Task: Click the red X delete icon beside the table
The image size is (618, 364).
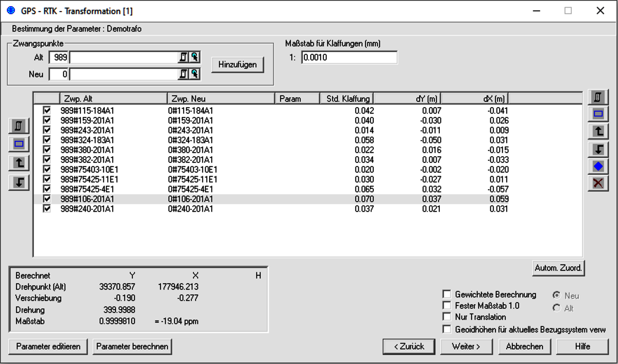Action: pyautogui.click(x=598, y=183)
